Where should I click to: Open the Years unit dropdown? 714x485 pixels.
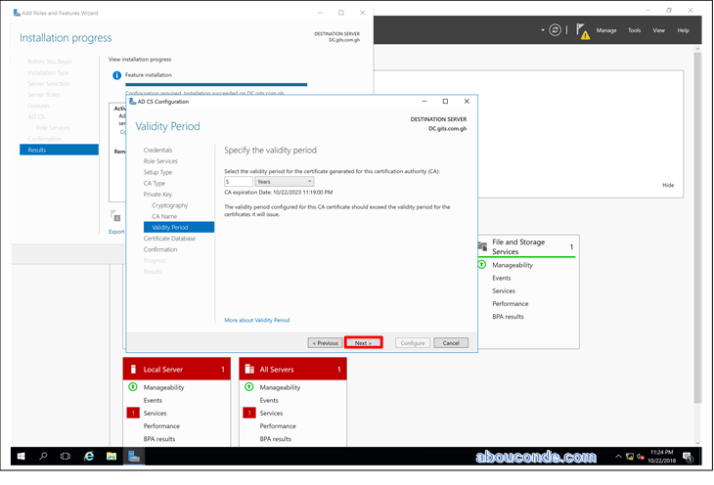click(284, 182)
